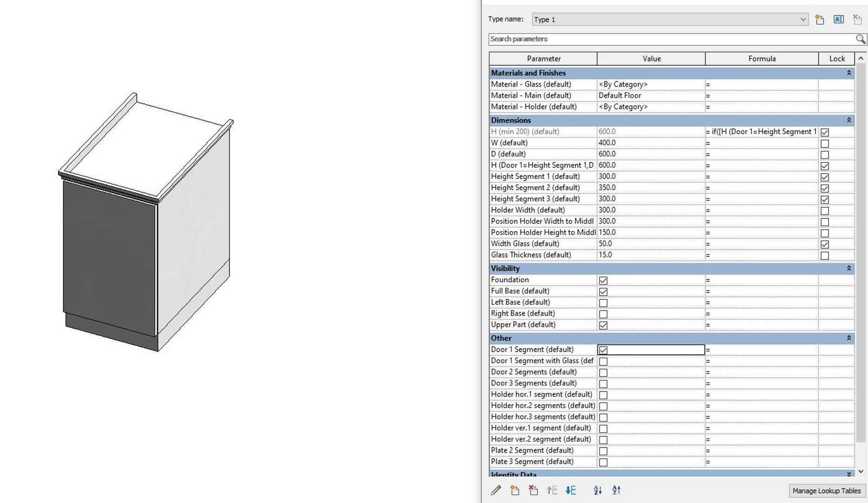This screenshot has width=868, height=503.
Task: Collapse the Other group
Action: [849, 338]
